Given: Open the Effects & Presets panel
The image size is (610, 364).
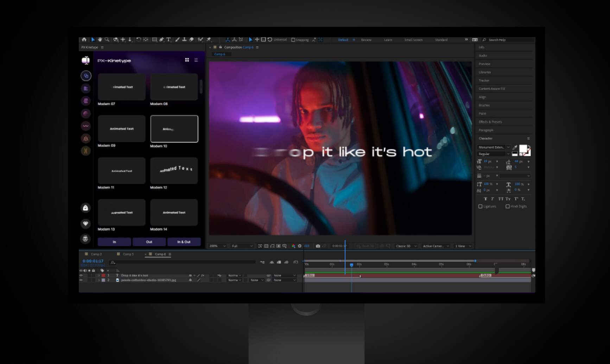Looking at the screenshot, I should coord(490,122).
